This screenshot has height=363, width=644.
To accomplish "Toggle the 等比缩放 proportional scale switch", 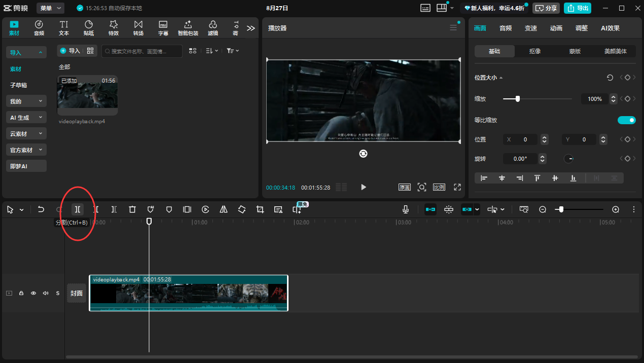I will point(626,120).
